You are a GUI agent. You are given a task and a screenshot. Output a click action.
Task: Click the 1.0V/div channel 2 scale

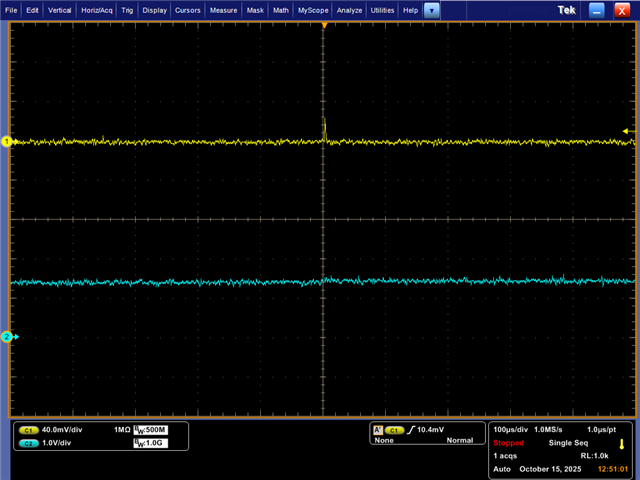pos(57,443)
